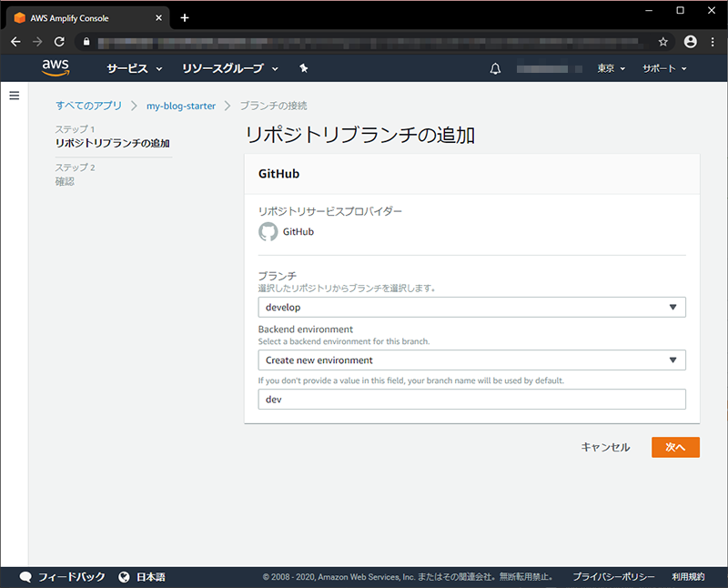Click the lock icon in the address bar
Screen dimensions: 728x588
(x=86, y=42)
